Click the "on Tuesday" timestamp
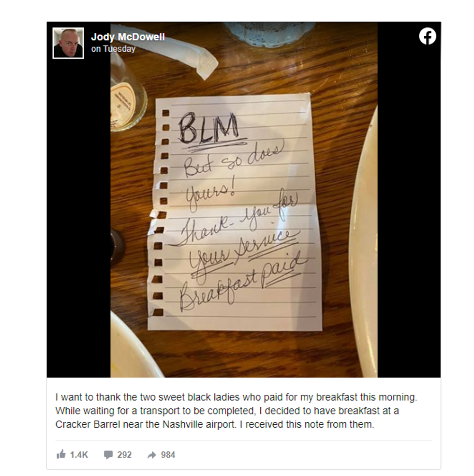Viewport: 474px width, 476px height. (x=113, y=49)
